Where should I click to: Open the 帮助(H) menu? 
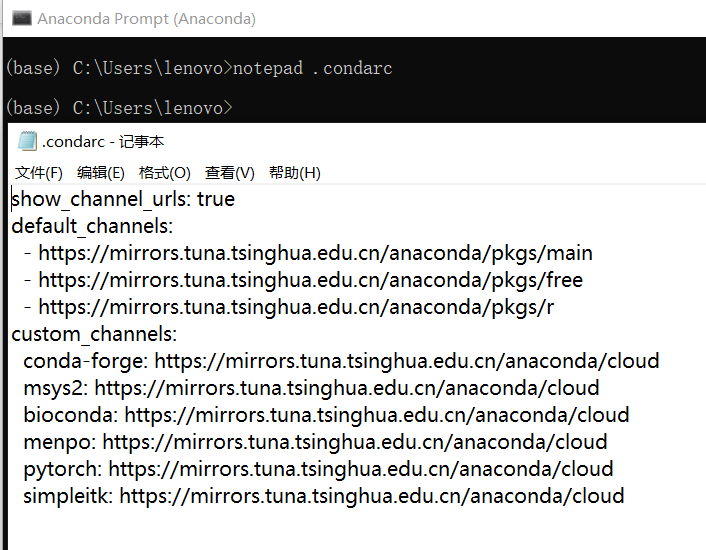295,173
